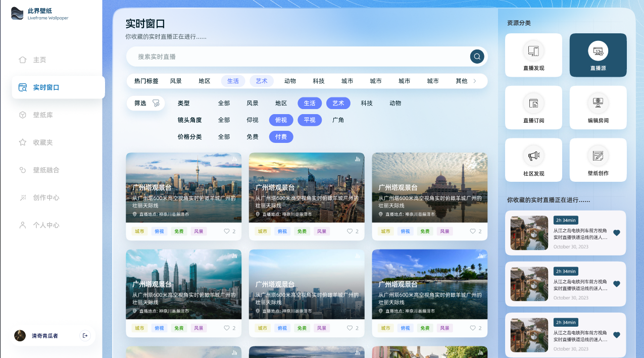
Task: Enable the 广角 camera angle option
Action: [x=338, y=120]
